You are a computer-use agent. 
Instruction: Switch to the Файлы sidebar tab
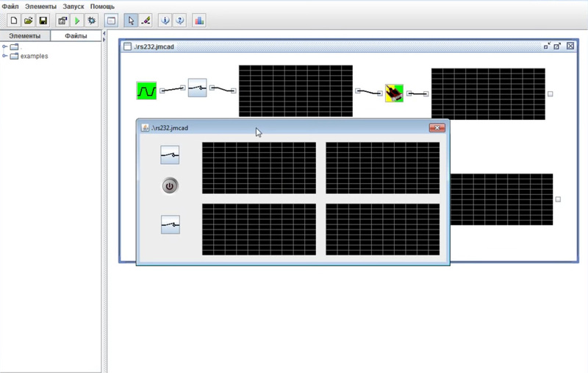tap(76, 36)
